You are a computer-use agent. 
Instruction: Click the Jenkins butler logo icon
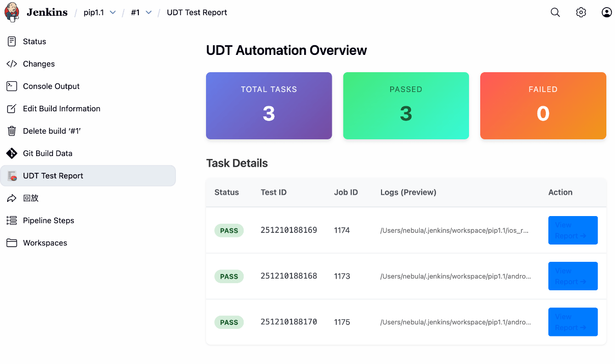click(12, 12)
